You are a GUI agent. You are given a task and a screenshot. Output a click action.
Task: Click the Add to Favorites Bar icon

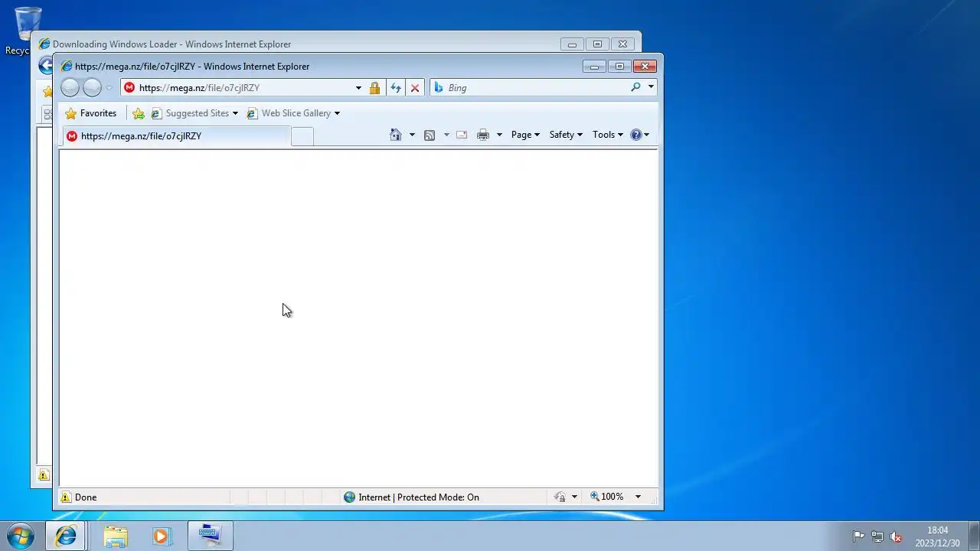point(139,113)
